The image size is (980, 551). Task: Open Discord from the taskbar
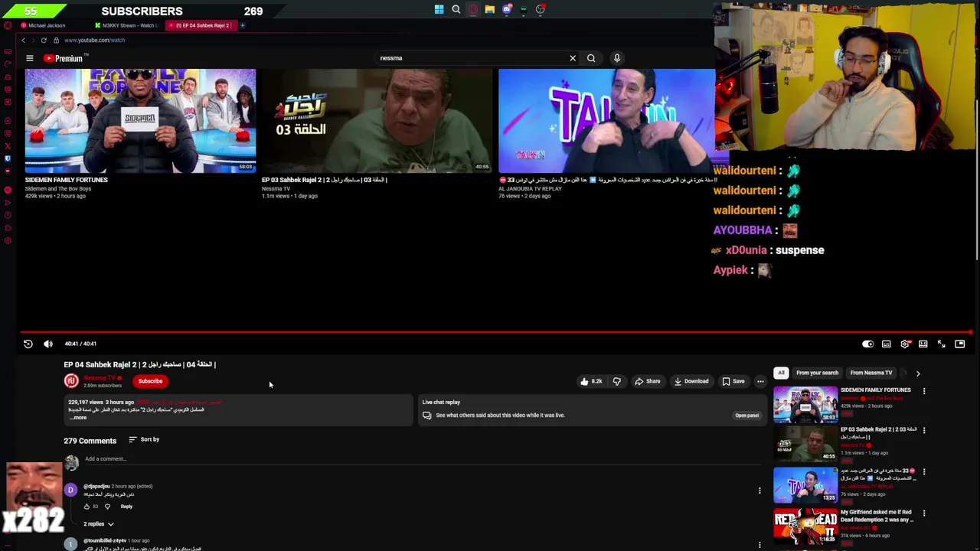[507, 10]
